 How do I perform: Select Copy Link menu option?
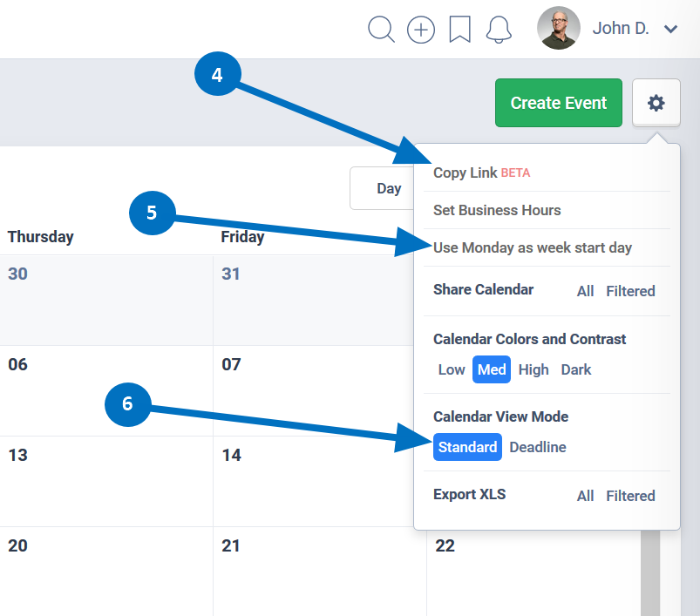click(x=466, y=173)
